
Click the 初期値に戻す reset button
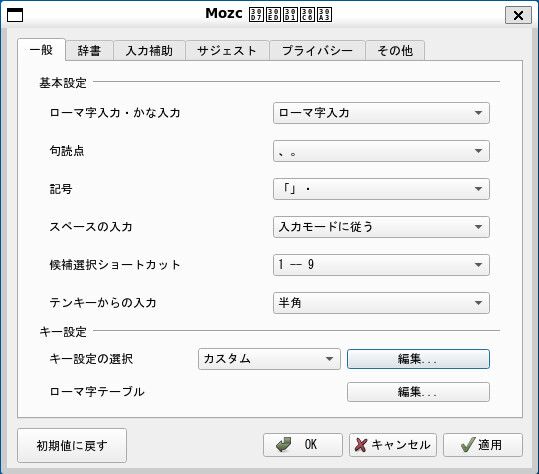pyautogui.click(x=72, y=445)
